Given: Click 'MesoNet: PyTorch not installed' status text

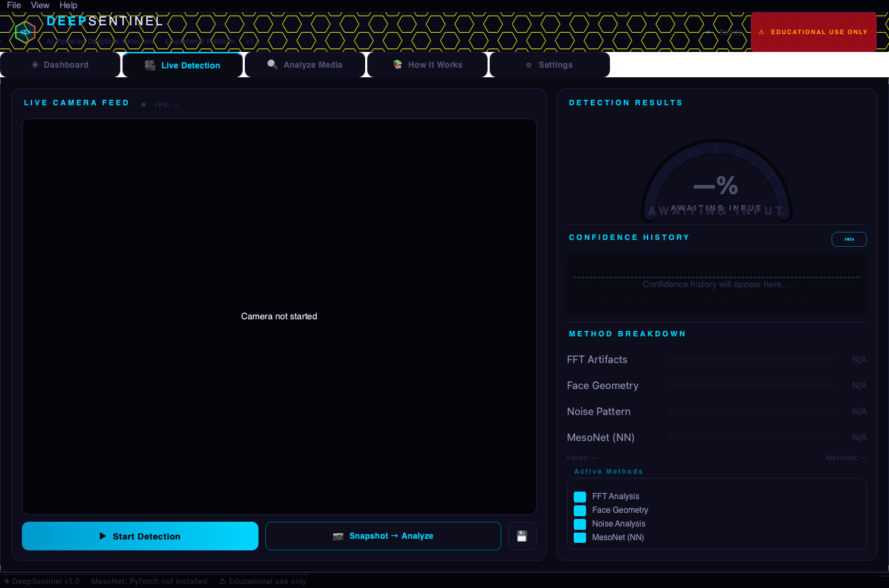Looking at the screenshot, I should (x=149, y=581).
